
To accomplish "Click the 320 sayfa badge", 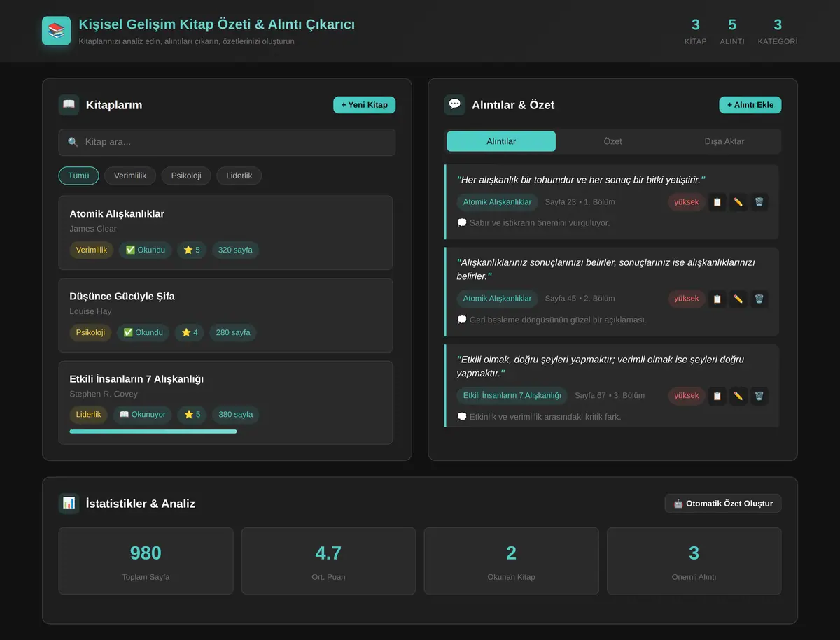I will pyautogui.click(x=235, y=250).
